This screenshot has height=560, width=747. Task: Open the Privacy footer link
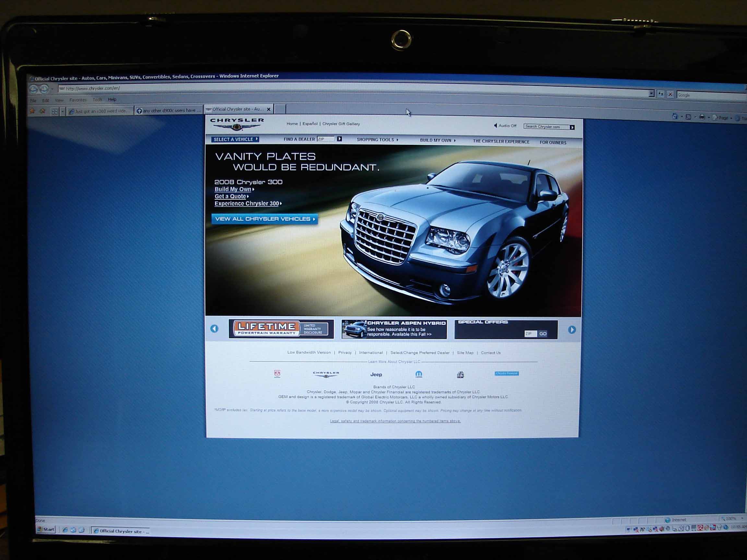pos(345,352)
